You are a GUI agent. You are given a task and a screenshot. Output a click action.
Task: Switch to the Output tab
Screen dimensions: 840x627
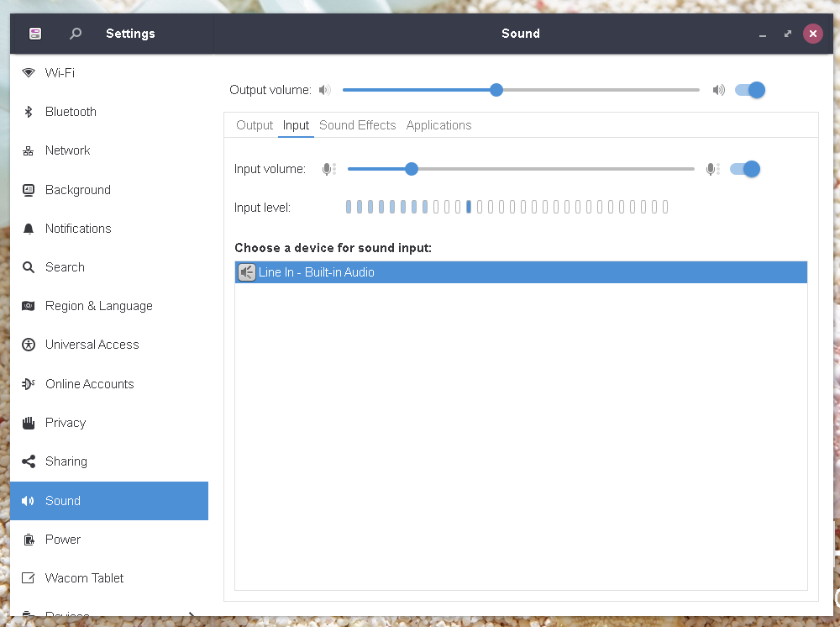(x=255, y=125)
